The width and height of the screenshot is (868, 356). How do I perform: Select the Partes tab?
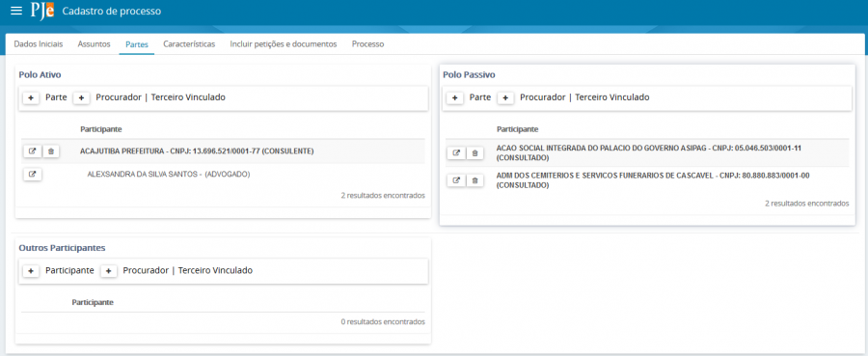137,44
